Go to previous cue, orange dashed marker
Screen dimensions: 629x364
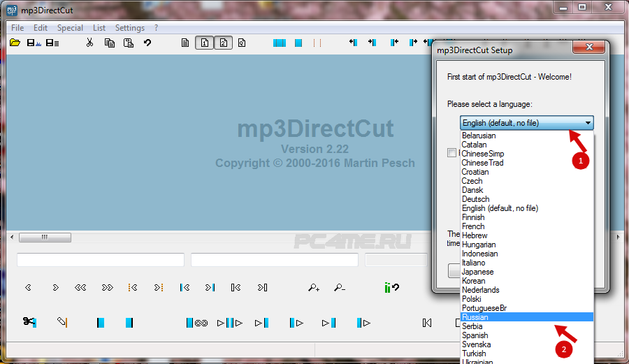coord(132,287)
